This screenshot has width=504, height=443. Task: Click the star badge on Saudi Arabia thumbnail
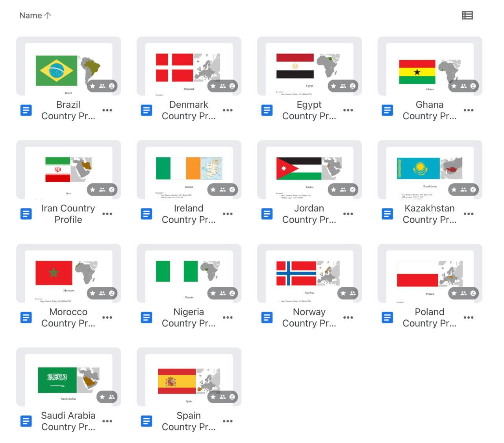[x=102, y=397]
